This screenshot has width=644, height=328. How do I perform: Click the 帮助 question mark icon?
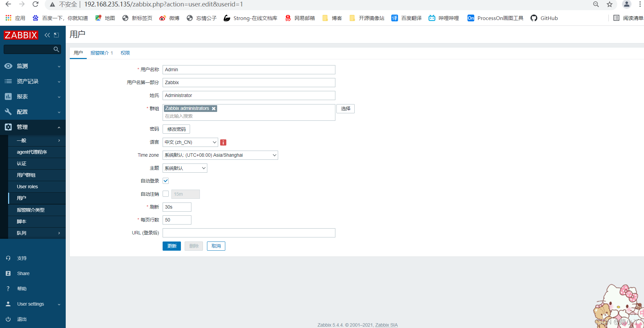(8, 289)
